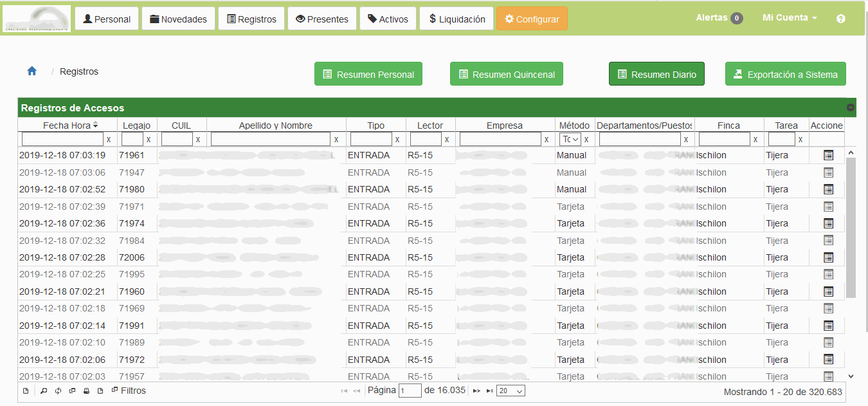
Task: Click the duplicate/pop-out window icon in the footer
Action: (x=72, y=391)
